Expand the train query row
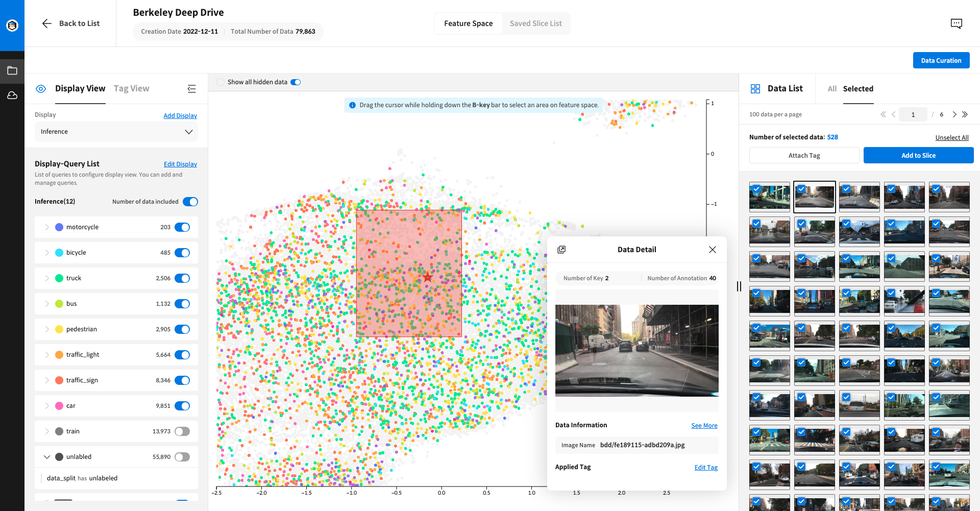Screen dimensions: 980x511 47,431
